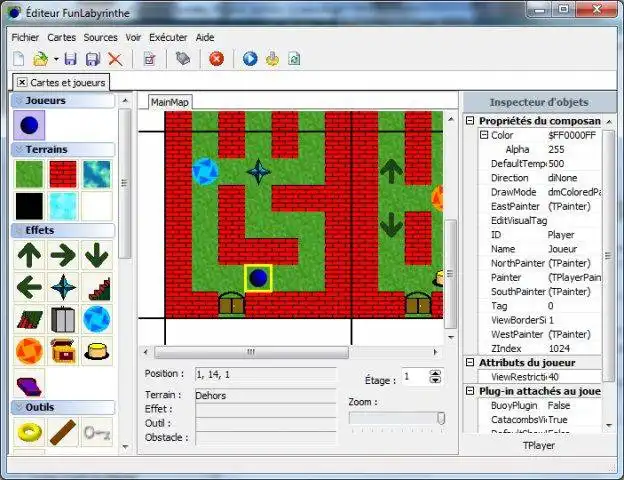The image size is (624, 480).
Task: Select the grass terrain tile
Action: (29, 174)
